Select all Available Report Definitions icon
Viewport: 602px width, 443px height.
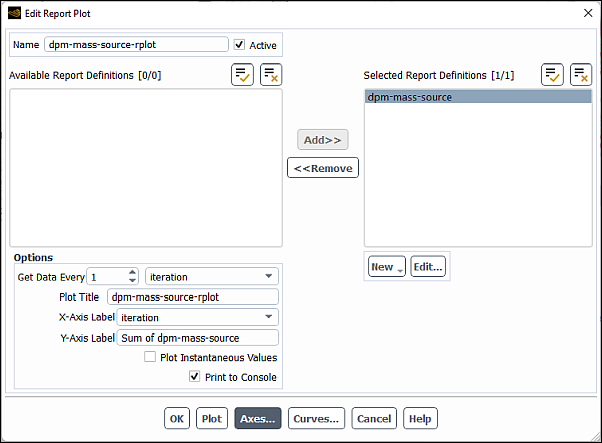point(242,74)
